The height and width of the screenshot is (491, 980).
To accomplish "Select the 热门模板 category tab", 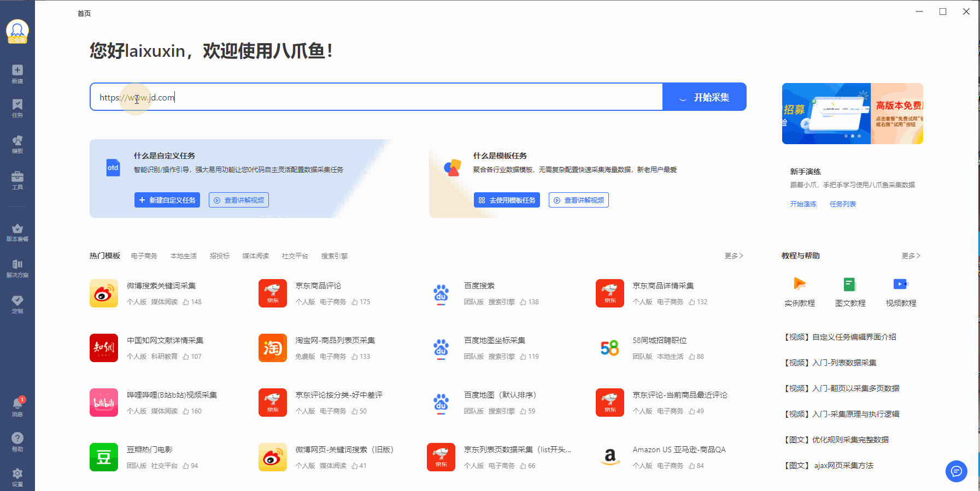I will tap(105, 256).
